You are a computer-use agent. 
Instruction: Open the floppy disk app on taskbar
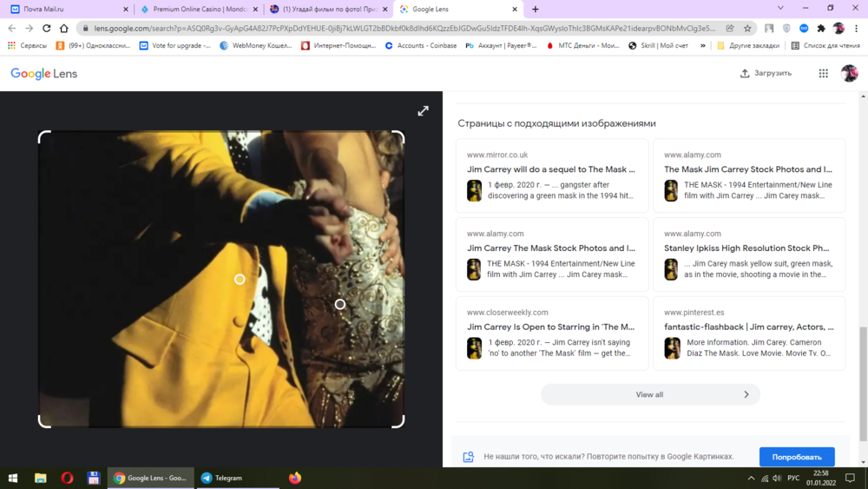pos(94,478)
